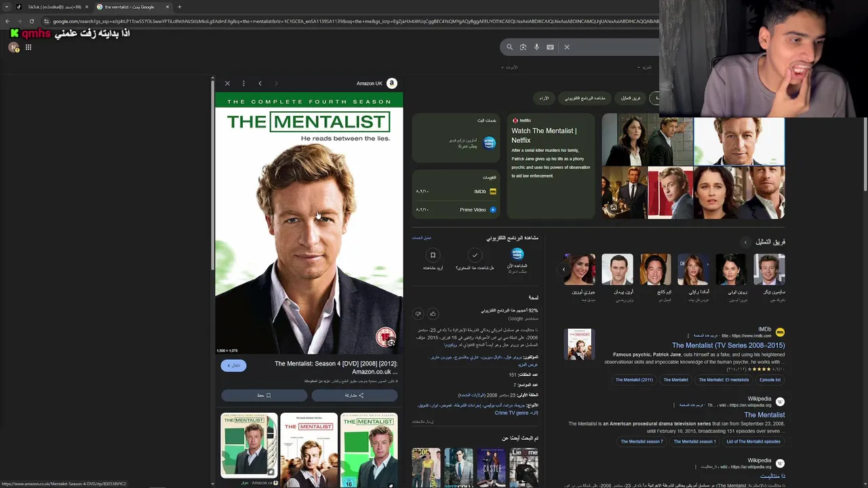Open the Watch the TV show chip

coord(585,98)
